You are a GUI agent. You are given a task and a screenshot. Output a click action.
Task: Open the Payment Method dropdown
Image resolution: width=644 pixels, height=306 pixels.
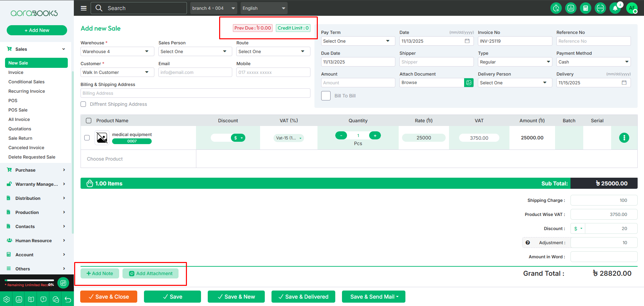[x=593, y=62]
